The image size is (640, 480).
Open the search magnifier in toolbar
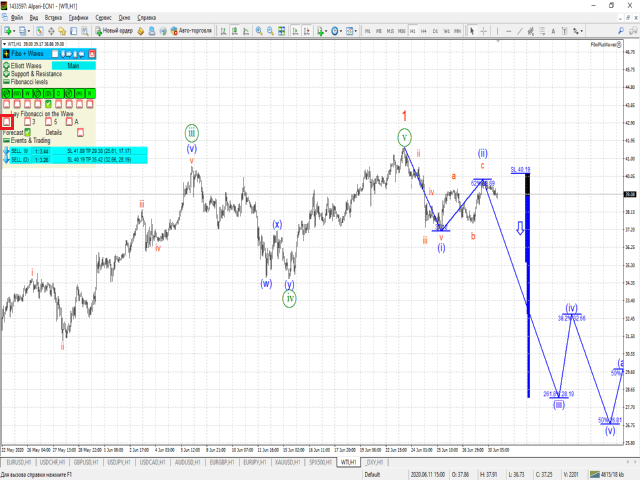621,31
